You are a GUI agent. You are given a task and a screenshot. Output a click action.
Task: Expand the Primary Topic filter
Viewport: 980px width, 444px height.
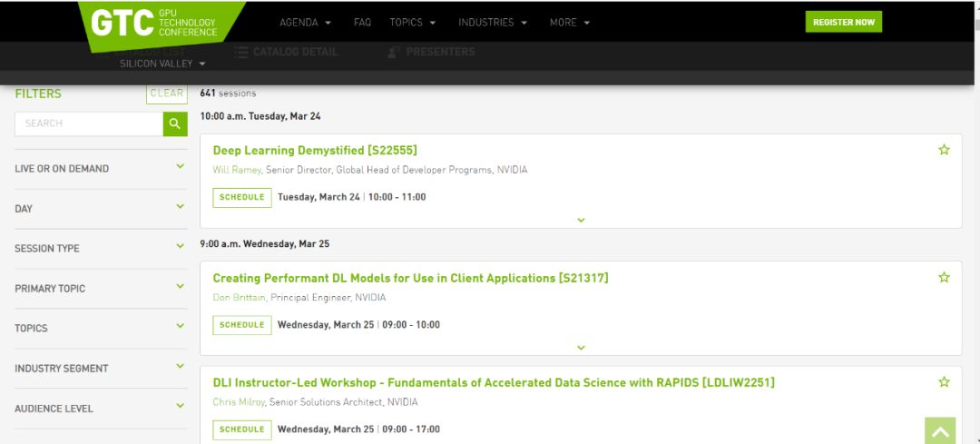(101, 289)
